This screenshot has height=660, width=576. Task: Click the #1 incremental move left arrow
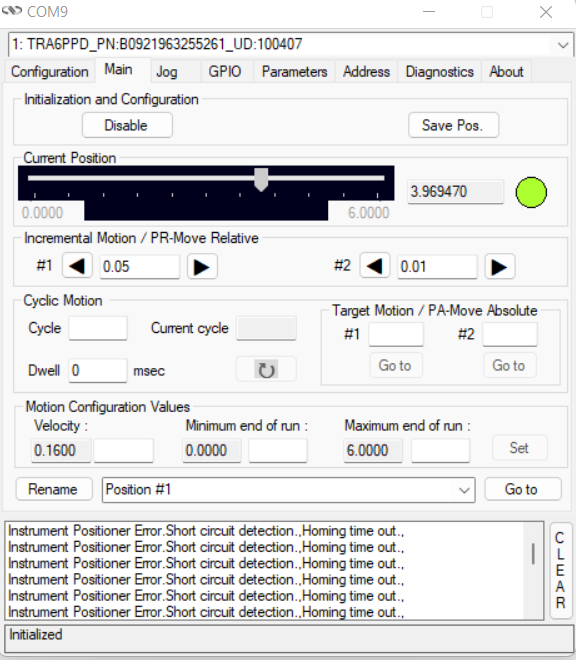point(77,266)
